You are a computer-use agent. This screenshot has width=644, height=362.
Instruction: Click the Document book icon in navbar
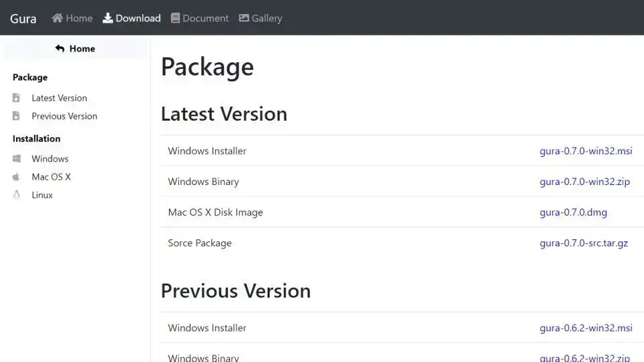point(176,18)
